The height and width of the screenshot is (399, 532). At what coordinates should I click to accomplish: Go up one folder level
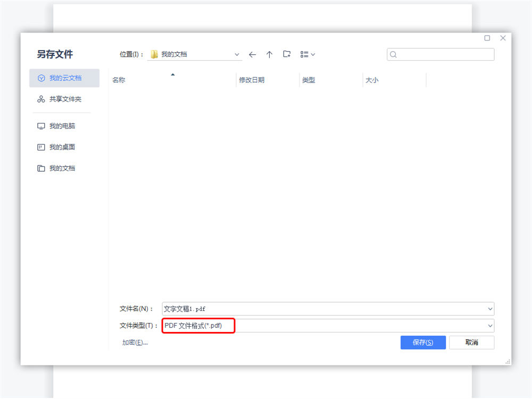269,54
